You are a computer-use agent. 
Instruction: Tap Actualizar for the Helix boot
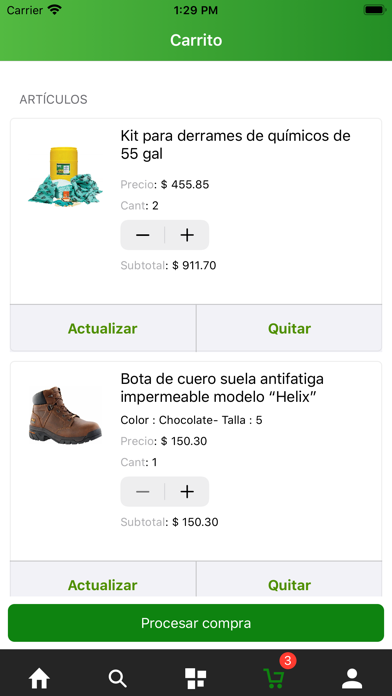[x=103, y=579]
